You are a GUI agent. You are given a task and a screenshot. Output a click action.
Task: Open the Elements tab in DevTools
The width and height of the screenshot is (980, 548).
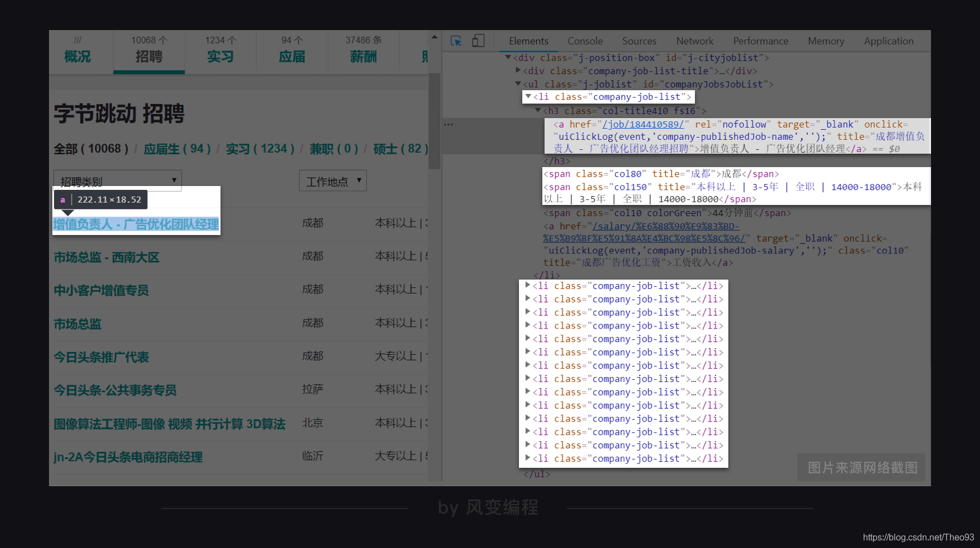coord(528,41)
